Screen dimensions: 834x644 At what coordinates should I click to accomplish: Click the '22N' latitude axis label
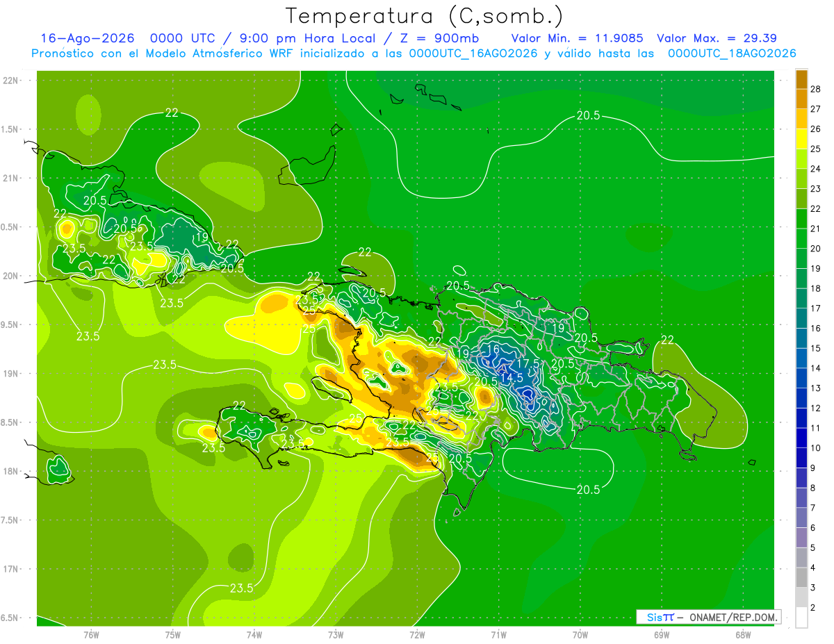pos(10,81)
